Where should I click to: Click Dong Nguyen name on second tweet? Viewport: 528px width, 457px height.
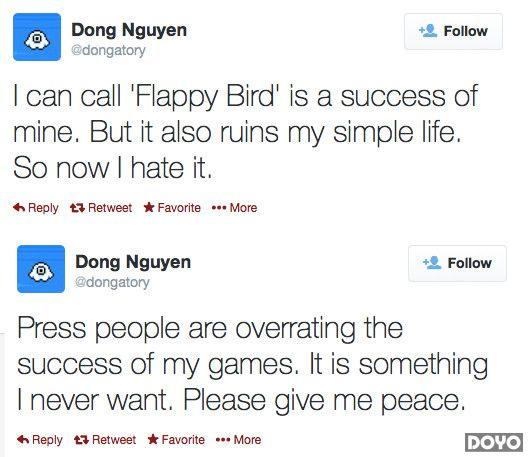(133, 262)
